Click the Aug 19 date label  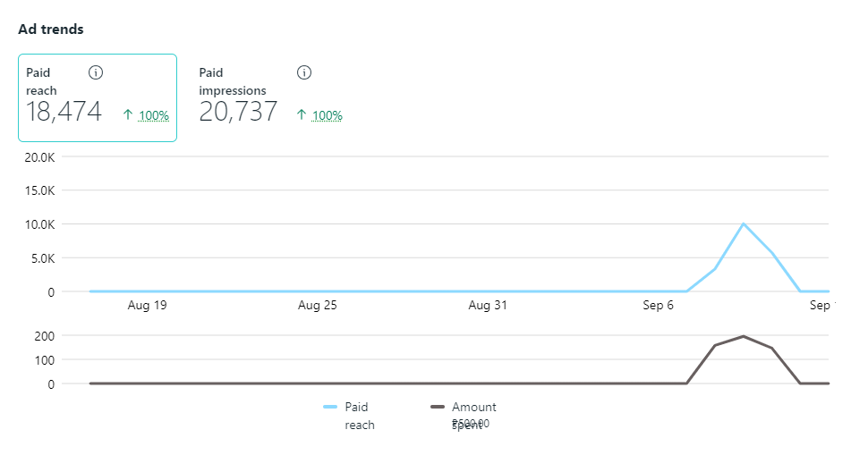coord(148,306)
